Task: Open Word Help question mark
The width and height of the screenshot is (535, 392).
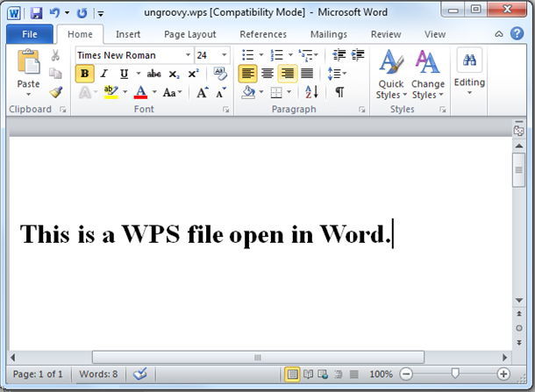Action: point(517,34)
